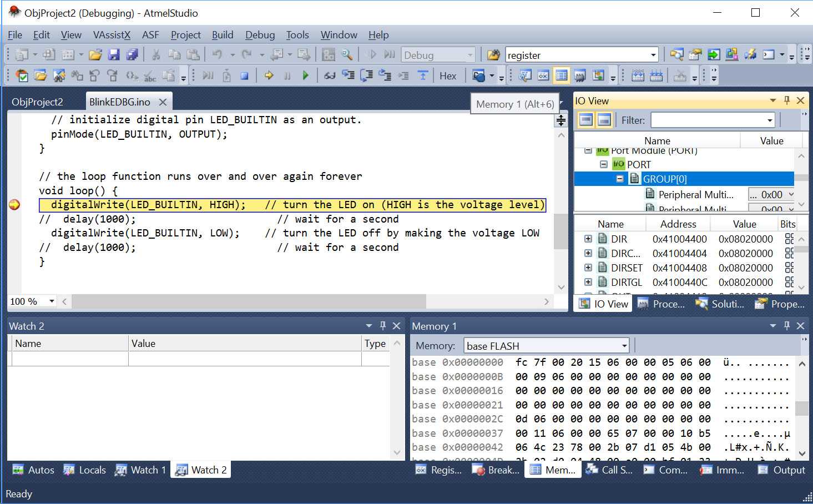Image resolution: width=813 pixels, height=504 pixels.
Task: Switch to the Locals tab
Action: coord(85,470)
